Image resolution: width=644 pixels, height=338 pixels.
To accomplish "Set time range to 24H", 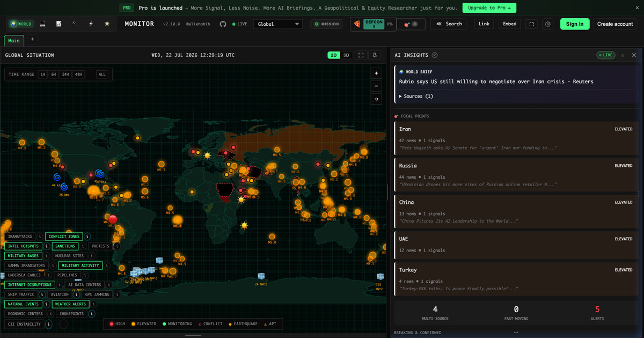I will coord(65,75).
